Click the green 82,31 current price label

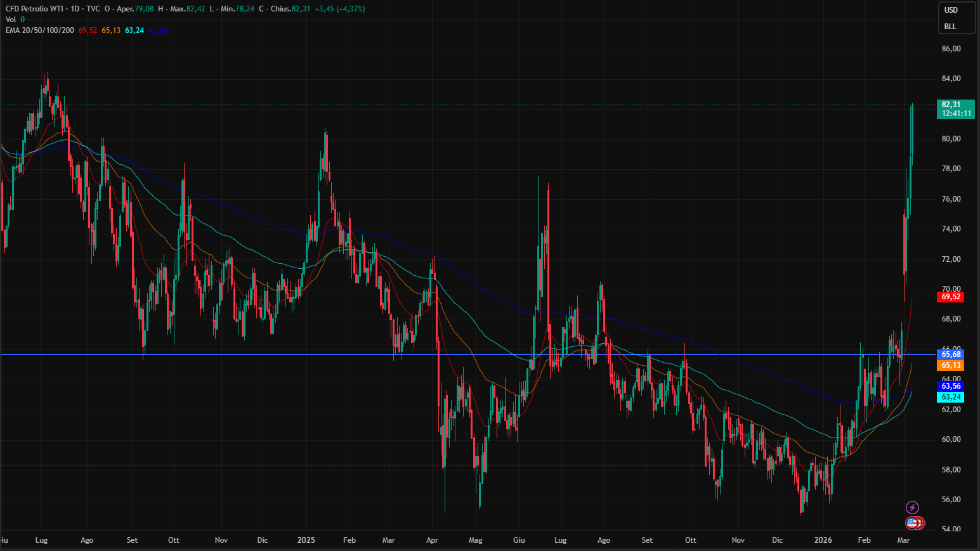tap(956, 109)
